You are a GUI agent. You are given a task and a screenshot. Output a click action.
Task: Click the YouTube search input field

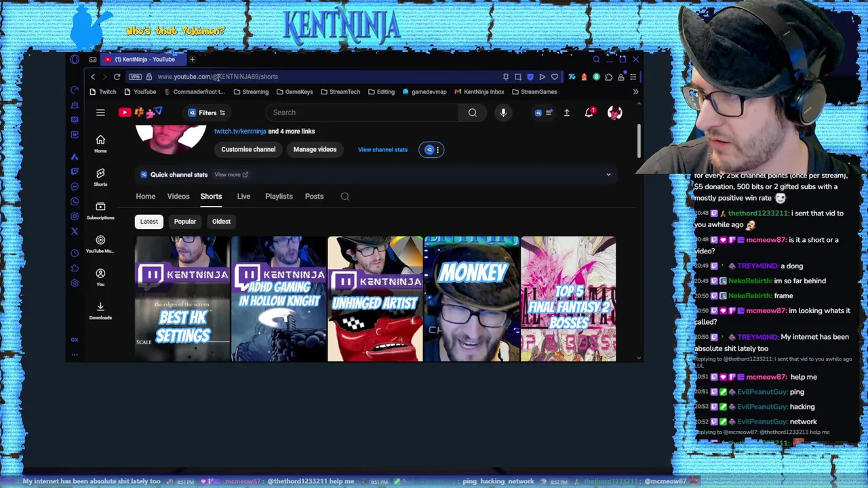click(363, 113)
